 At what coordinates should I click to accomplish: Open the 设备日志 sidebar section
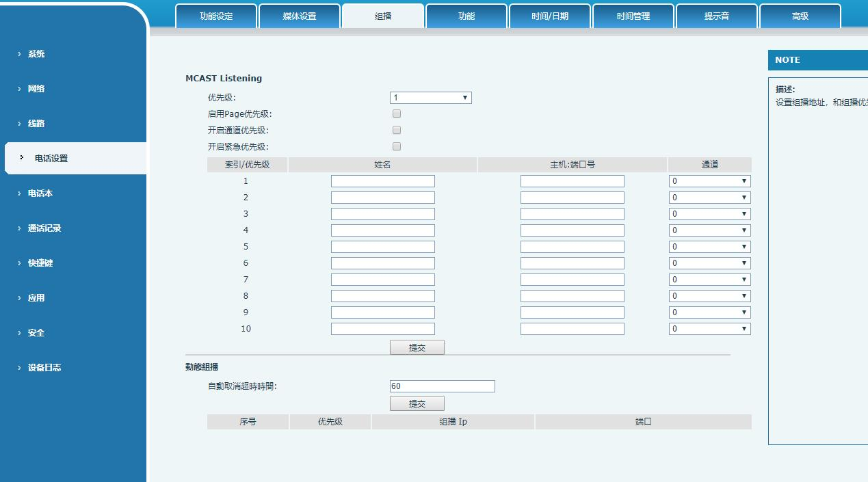[x=44, y=368]
